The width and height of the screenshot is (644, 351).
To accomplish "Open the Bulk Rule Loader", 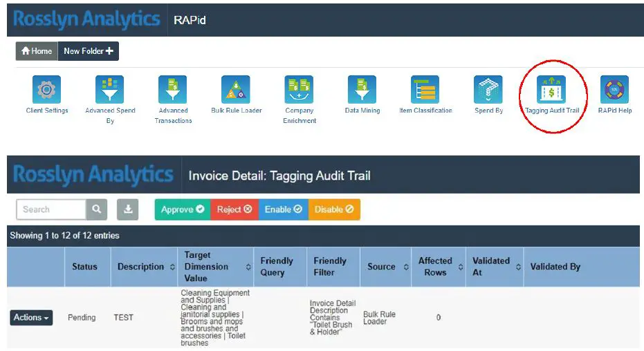I will tap(236, 89).
